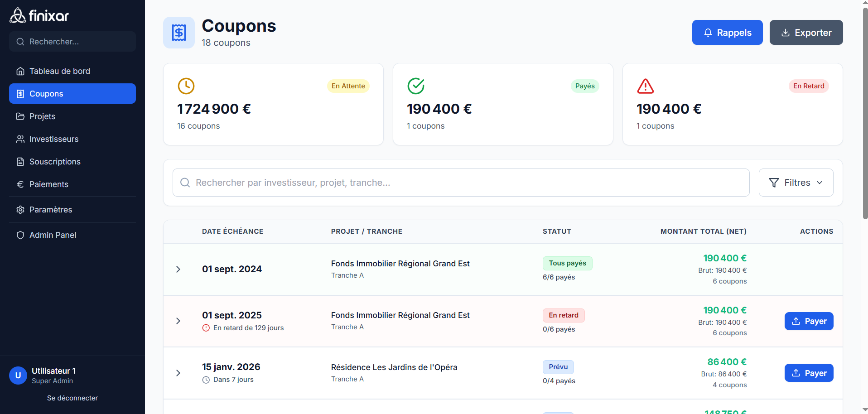Click the Exporter button
This screenshot has height=414, width=868.
806,32
